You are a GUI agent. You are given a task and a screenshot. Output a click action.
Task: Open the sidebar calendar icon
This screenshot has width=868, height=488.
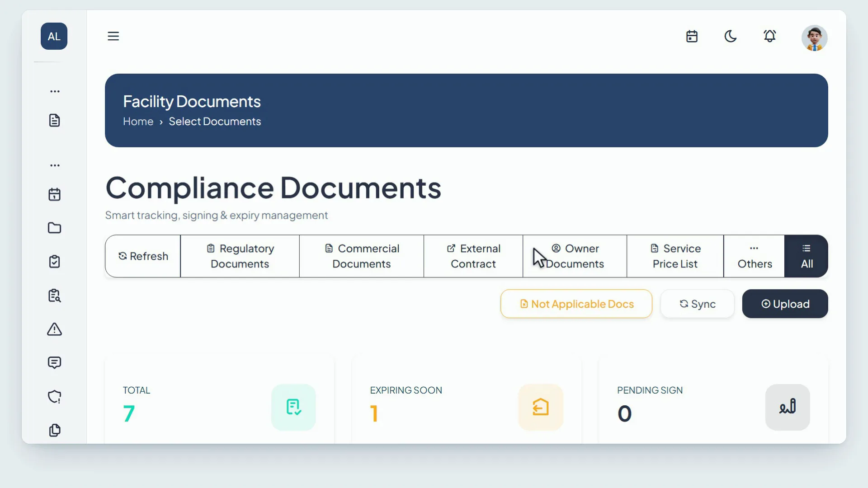[x=54, y=194]
